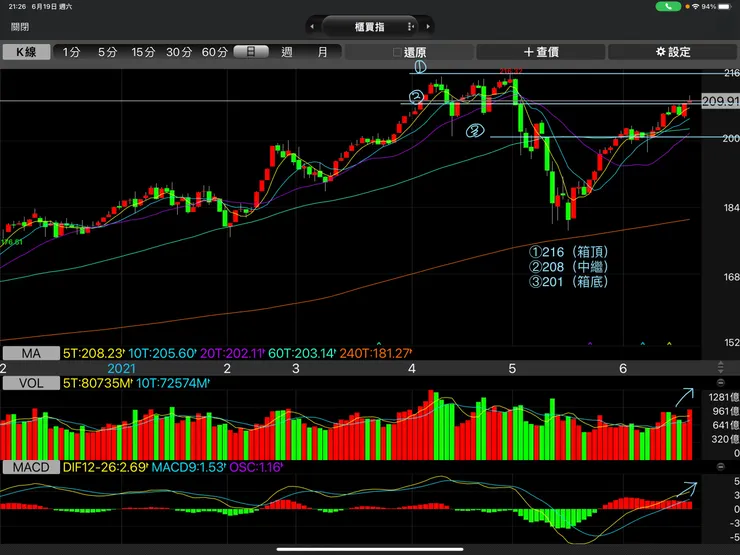Open the MA indicator selector
The image size is (740, 555).
[31, 353]
